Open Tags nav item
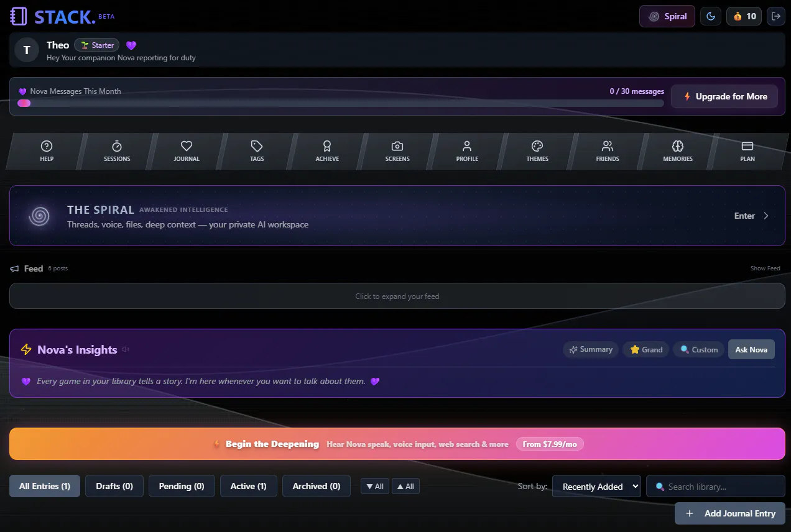 [x=257, y=151]
